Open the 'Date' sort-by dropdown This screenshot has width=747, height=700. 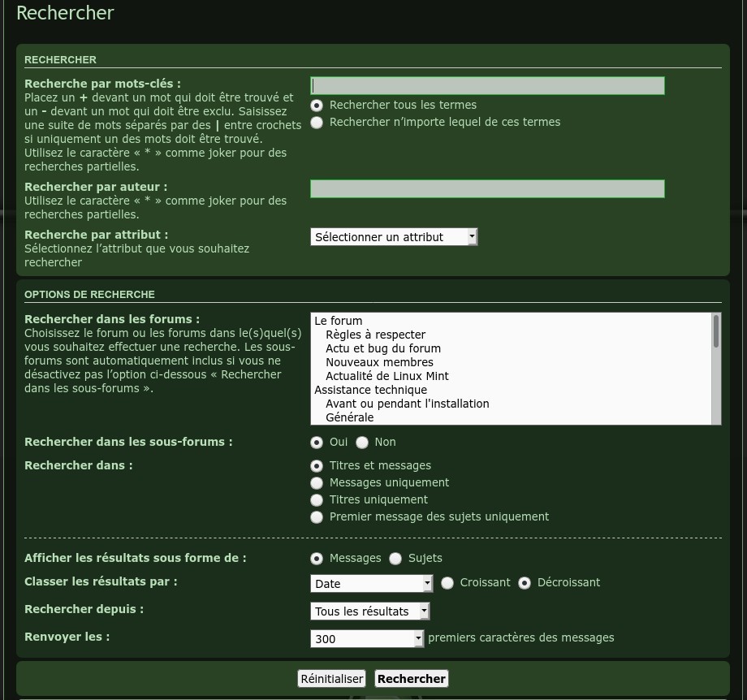pos(371,584)
